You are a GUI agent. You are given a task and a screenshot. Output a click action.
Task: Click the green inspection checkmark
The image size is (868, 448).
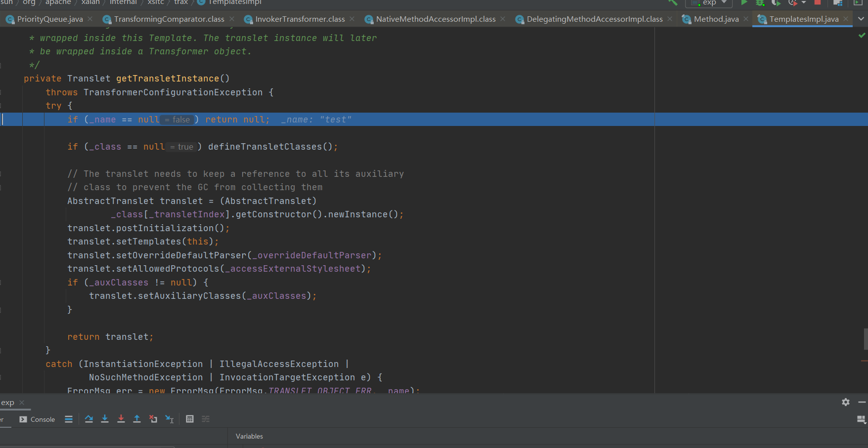pos(862,36)
